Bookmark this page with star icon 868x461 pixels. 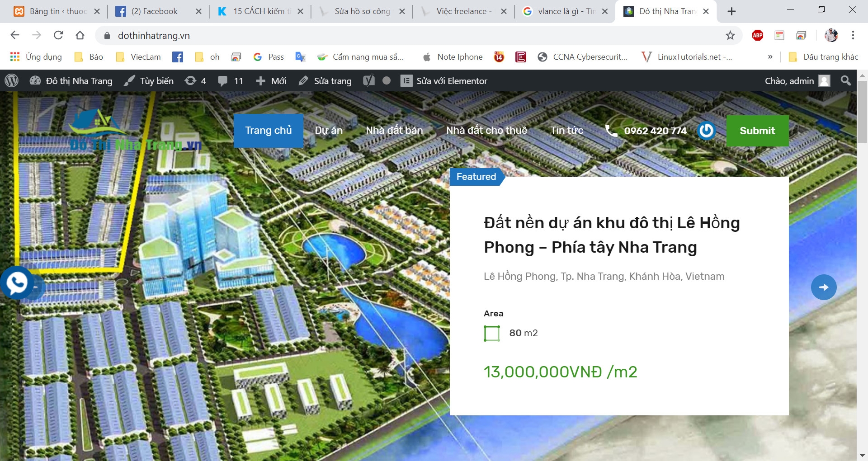(730, 35)
